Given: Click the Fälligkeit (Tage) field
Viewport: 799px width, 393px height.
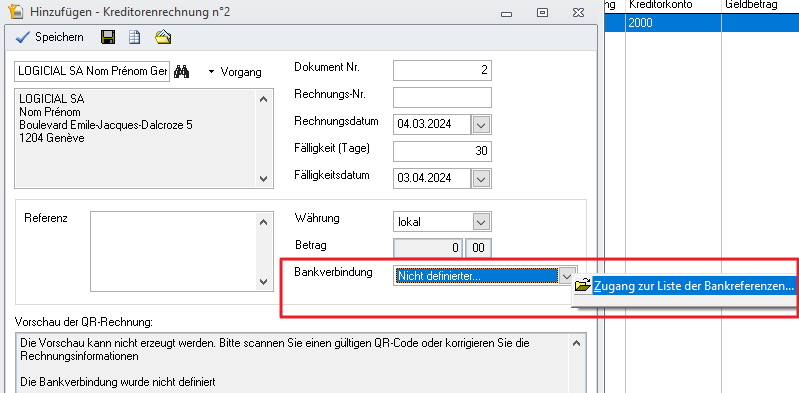Looking at the screenshot, I should click(x=442, y=151).
